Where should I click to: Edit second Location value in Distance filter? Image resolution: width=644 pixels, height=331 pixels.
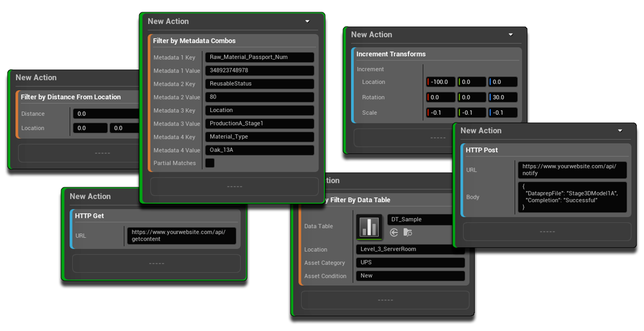coord(124,128)
